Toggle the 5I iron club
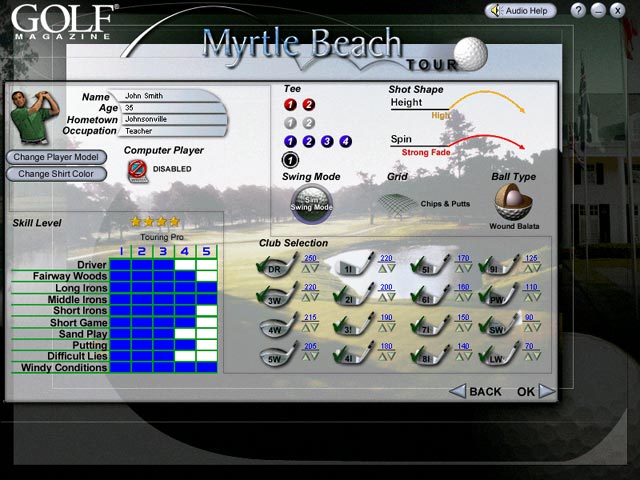 click(430, 264)
